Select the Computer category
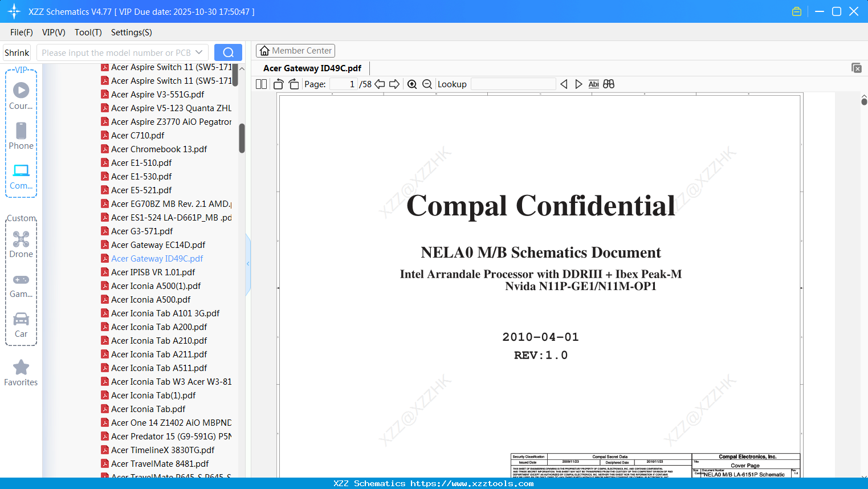The width and height of the screenshot is (868, 489). pos(21,176)
